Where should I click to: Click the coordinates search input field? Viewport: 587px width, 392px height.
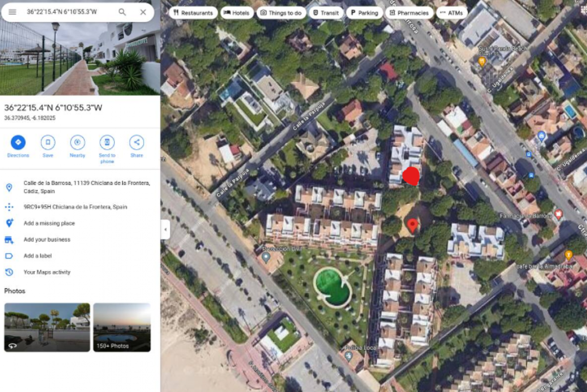point(67,12)
